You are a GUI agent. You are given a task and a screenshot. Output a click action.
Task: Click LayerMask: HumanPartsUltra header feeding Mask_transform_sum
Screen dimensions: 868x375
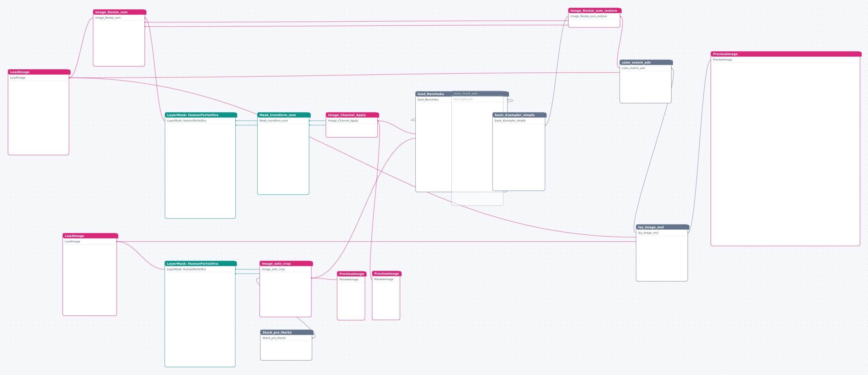201,115
